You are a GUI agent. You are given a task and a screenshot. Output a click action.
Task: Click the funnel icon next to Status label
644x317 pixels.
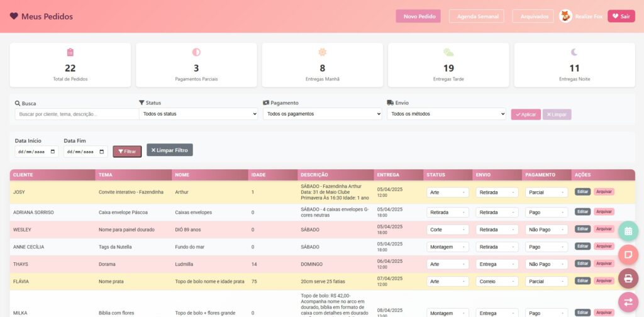[x=142, y=103]
